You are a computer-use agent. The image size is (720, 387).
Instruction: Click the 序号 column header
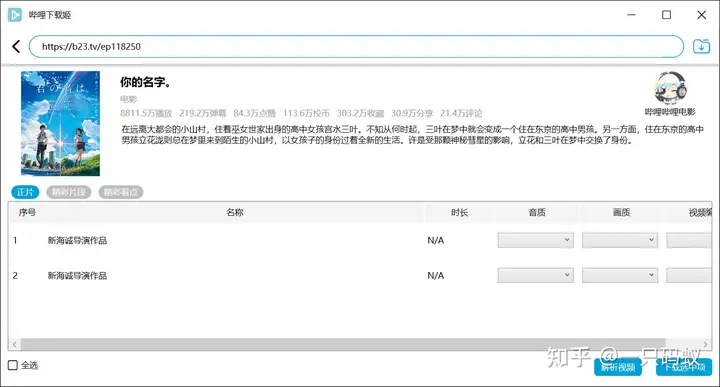coord(27,212)
